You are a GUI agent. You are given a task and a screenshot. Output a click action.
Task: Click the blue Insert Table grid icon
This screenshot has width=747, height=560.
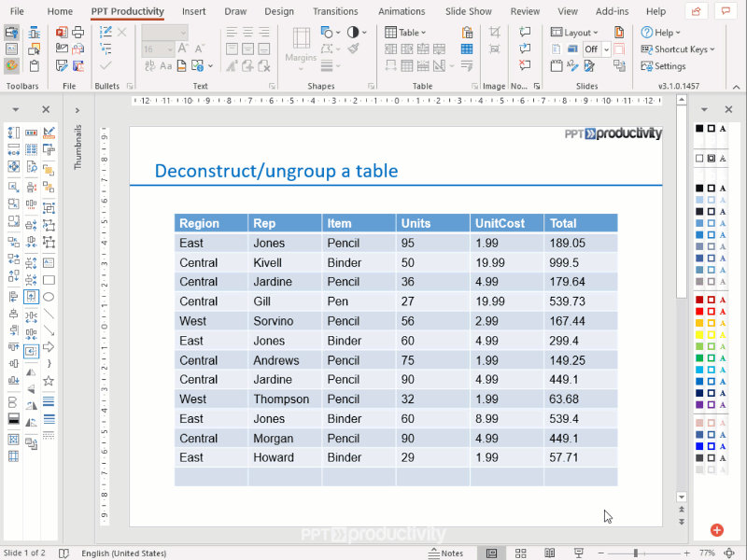pos(467,49)
